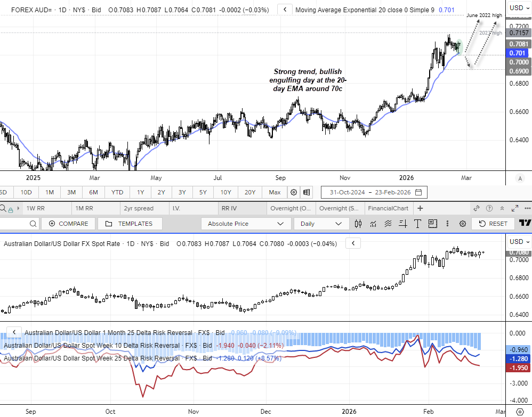
Task: Collapse the risk reversal legend arrow button
Action: [13, 332]
